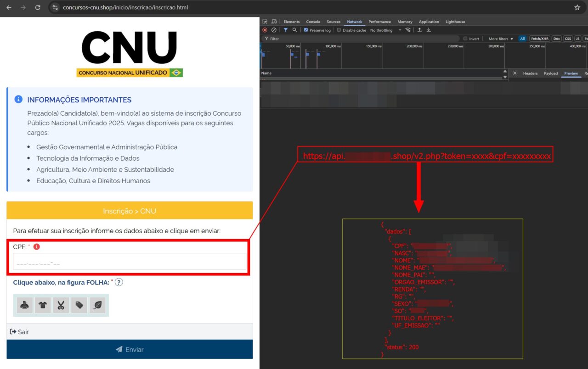Image resolution: width=588 pixels, height=369 pixels.
Task: Select the printer captcha figure
Action: click(25, 305)
